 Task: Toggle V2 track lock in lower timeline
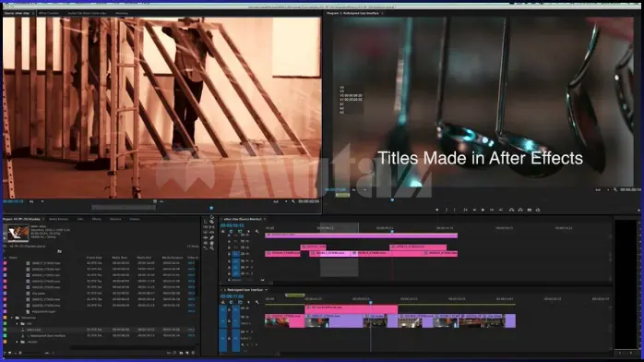pos(230,308)
